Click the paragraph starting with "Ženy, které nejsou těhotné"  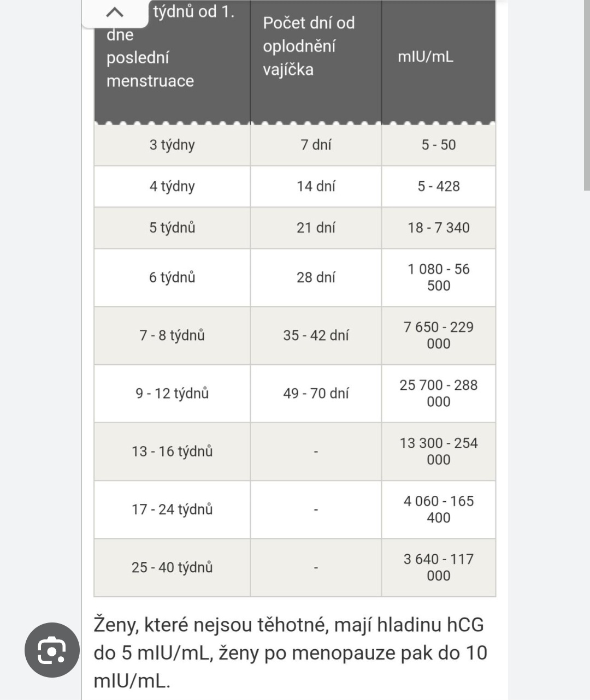(290, 652)
